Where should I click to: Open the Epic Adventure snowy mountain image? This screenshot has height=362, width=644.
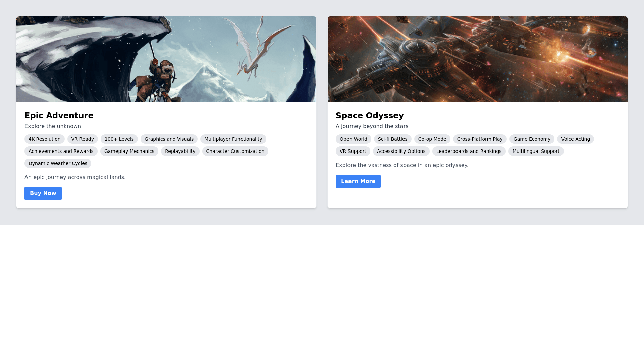tap(166, 59)
